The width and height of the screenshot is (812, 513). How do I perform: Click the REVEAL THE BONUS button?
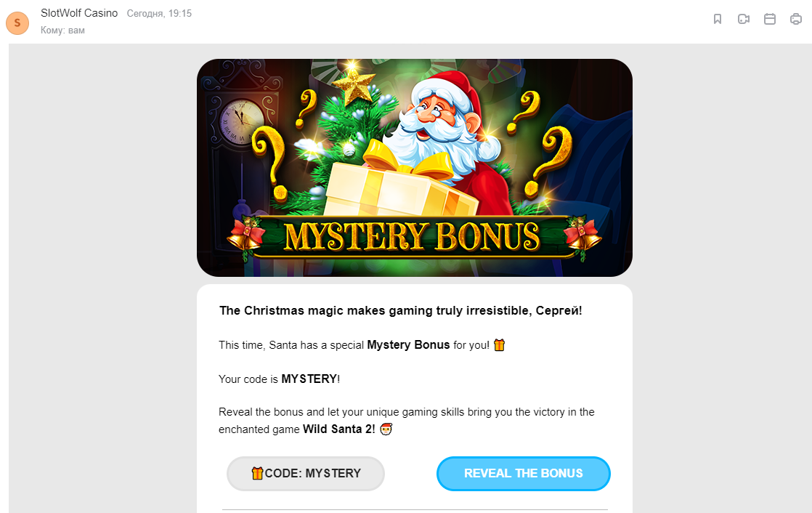point(524,474)
